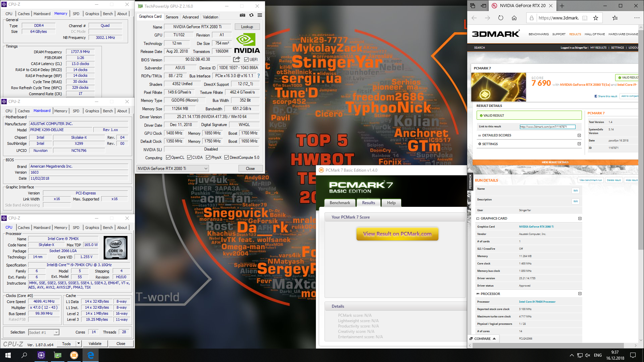Show tabs you've set aside in Edge
644x362 pixels.
[473, 6]
